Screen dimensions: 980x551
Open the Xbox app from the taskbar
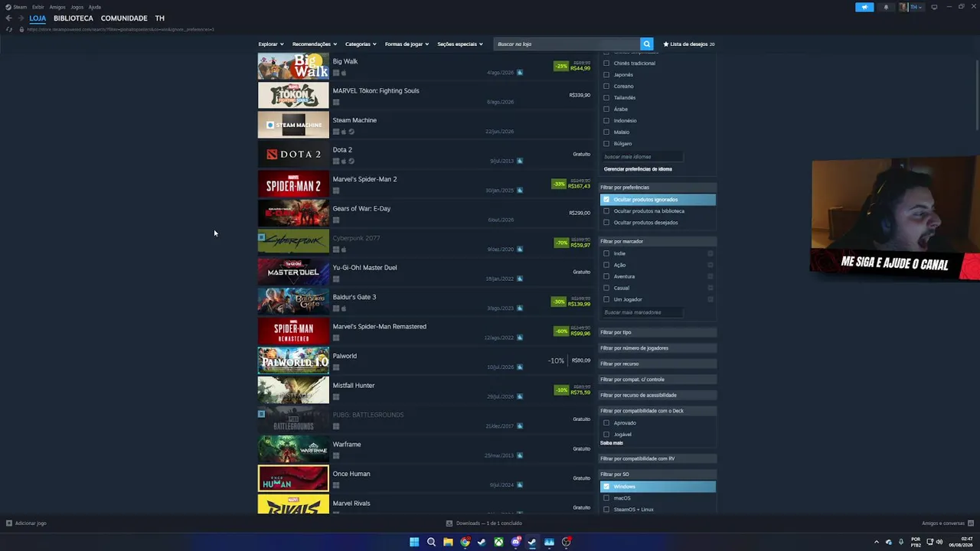[498, 542]
